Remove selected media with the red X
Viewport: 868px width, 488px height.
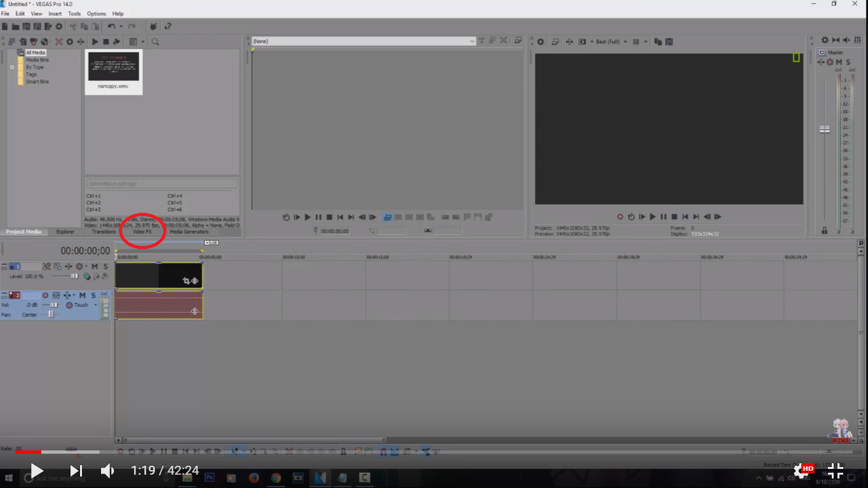pos(59,42)
